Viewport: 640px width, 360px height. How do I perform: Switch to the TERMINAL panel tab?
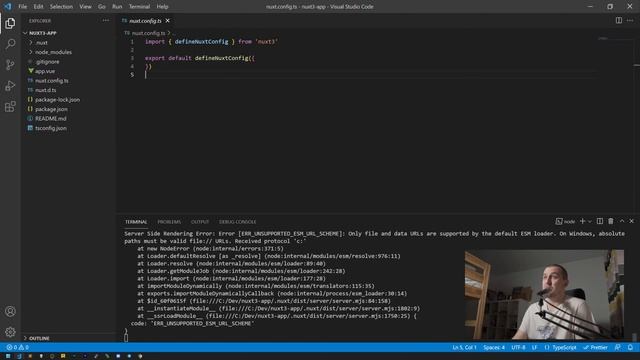136,222
